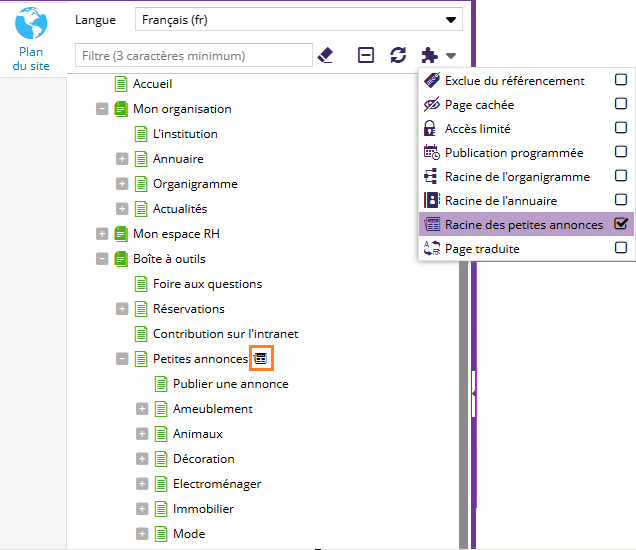The image size is (636, 550).
Task: Expand the Immobilier category node
Action: point(142,509)
